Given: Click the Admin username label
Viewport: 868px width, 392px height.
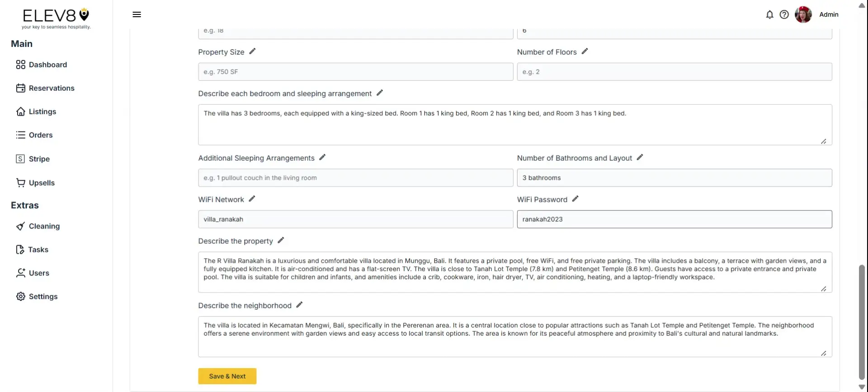Looking at the screenshot, I should (829, 14).
